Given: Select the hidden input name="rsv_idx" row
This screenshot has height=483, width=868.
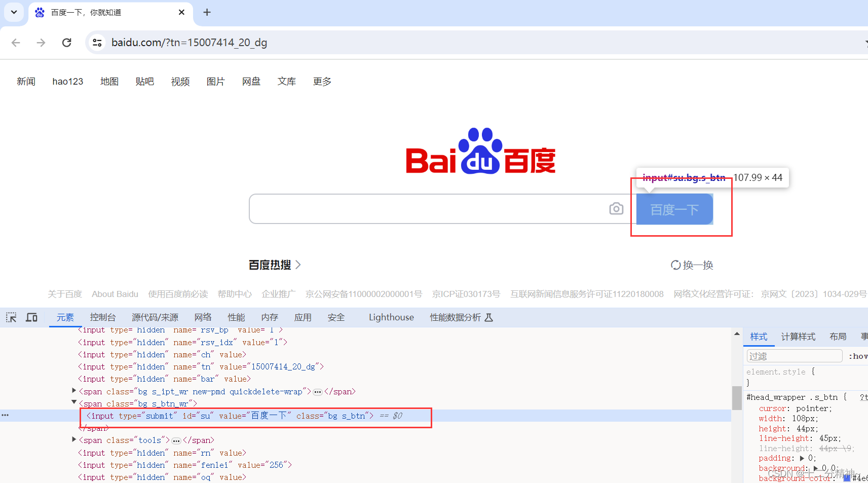Looking at the screenshot, I should [x=182, y=342].
